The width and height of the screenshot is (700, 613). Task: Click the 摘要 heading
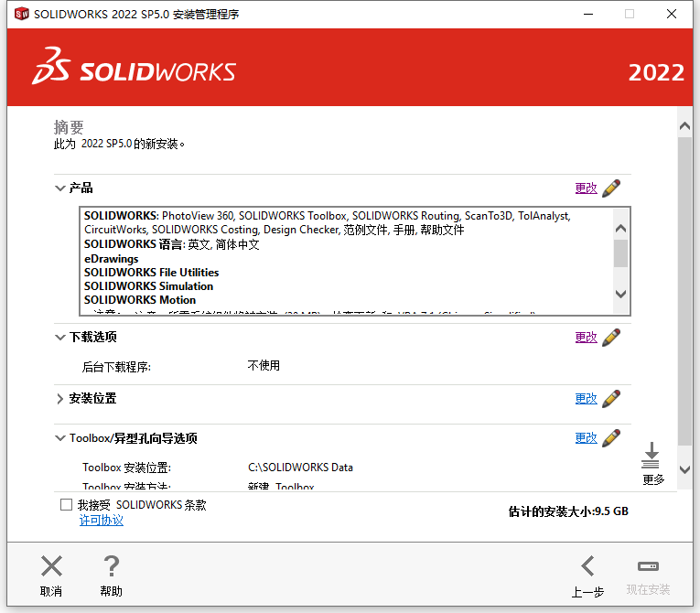click(x=69, y=128)
